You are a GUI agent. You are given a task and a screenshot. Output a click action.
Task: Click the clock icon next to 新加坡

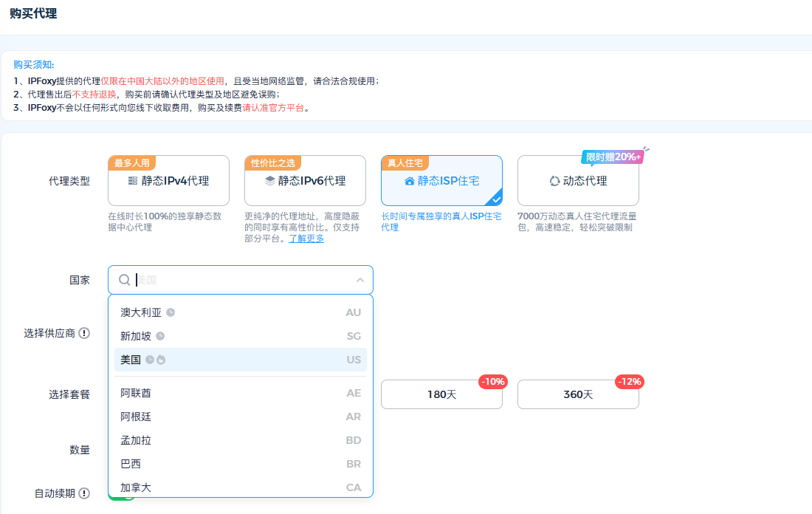tap(160, 336)
